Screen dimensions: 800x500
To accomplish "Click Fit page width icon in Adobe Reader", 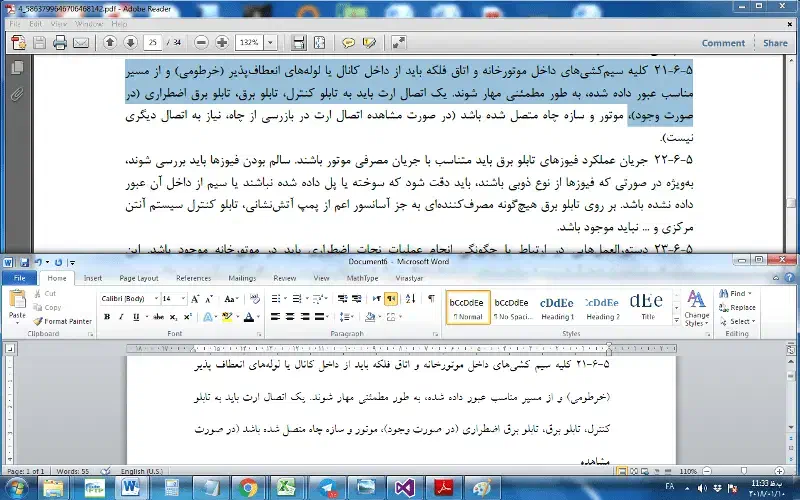I will pos(298,43).
